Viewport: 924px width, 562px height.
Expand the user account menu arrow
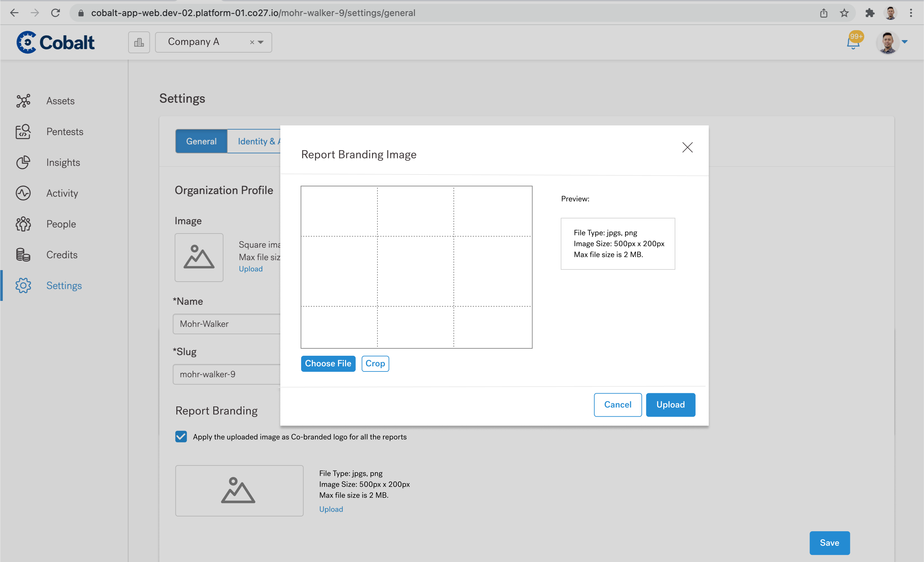[904, 42]
